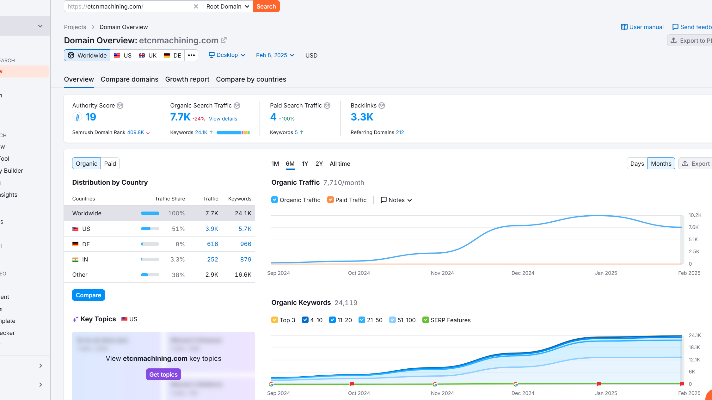The image size is (712, 400).
Task: Click the blue Compare button
Action: [89, 295]
